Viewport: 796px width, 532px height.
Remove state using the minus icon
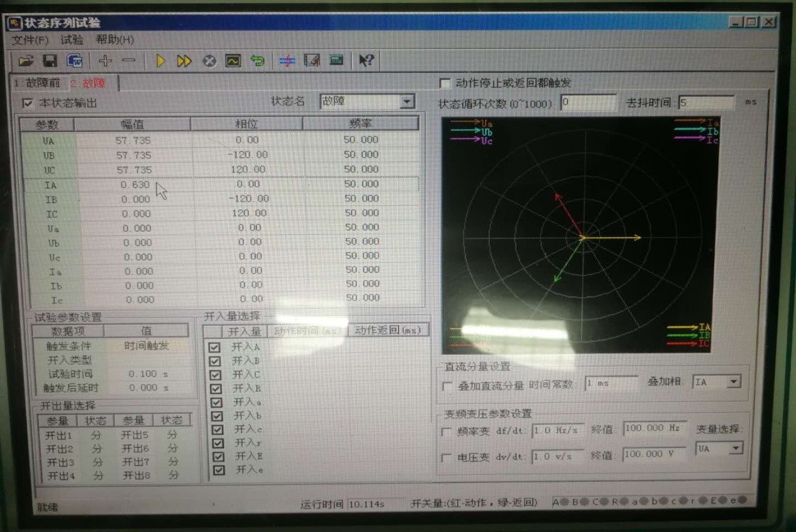[x=128, y=60]
